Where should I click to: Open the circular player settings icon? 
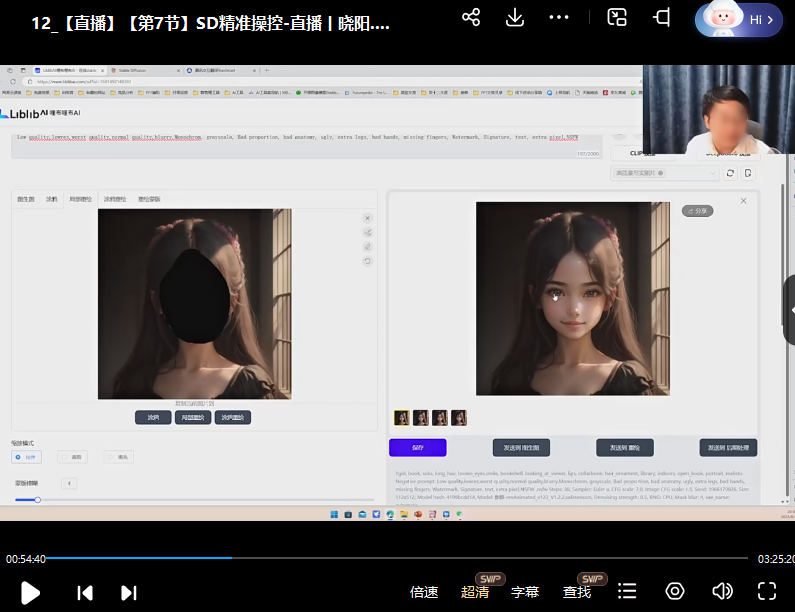(675, 591)
